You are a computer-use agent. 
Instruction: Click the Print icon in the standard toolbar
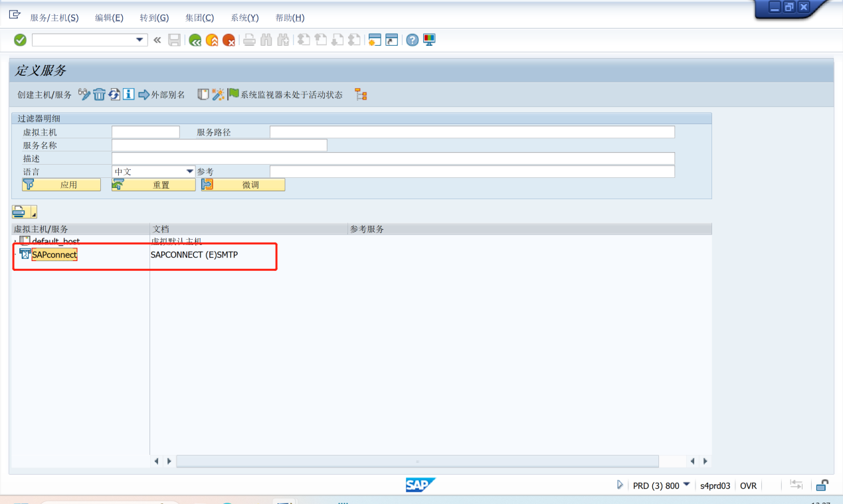(249, 40)
